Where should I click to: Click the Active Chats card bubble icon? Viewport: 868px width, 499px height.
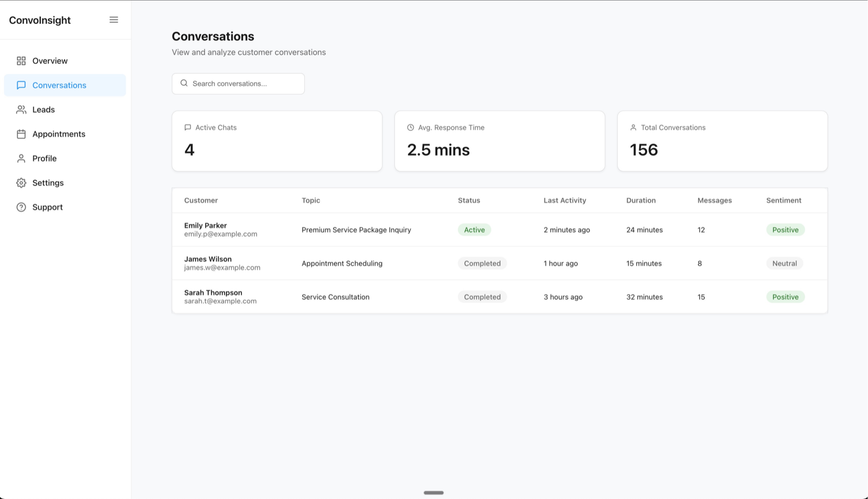188,127
